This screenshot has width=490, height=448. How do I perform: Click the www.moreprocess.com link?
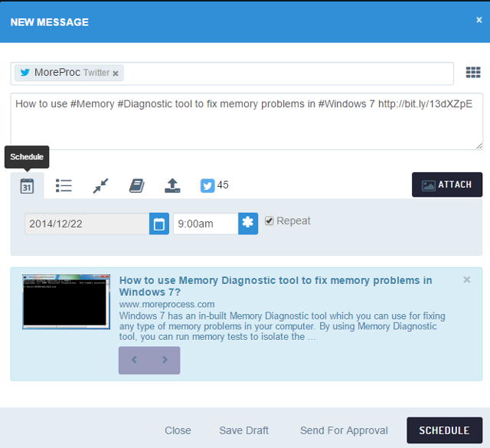coord(167,304)
